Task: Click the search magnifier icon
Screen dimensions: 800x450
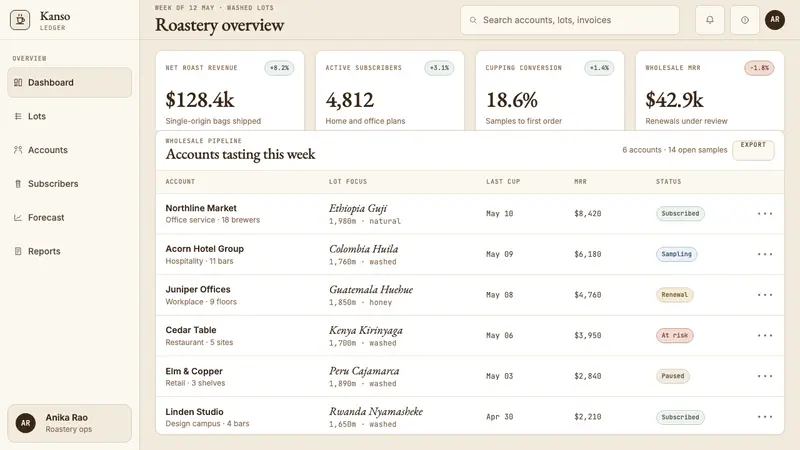Action: tap(473, 20)
